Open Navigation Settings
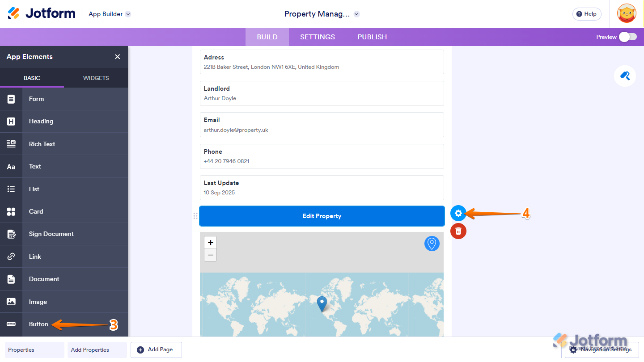Image resolution: width=644 pixels, height=362 pixels. (x=601, y=350)
